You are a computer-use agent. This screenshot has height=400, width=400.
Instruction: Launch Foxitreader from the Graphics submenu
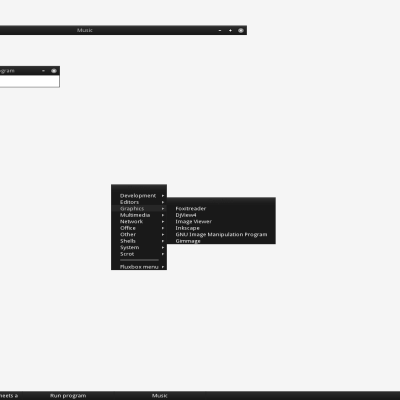pos(221,209)
